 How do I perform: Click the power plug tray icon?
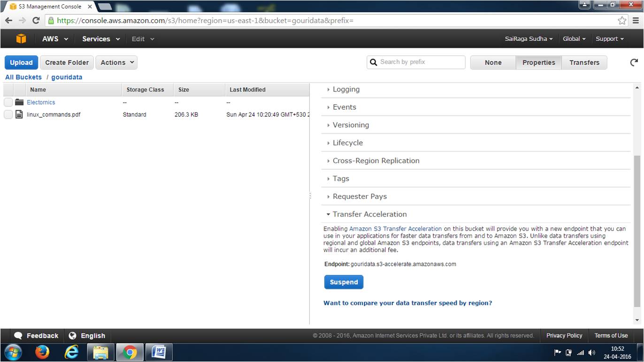click(x=569, y=353)
